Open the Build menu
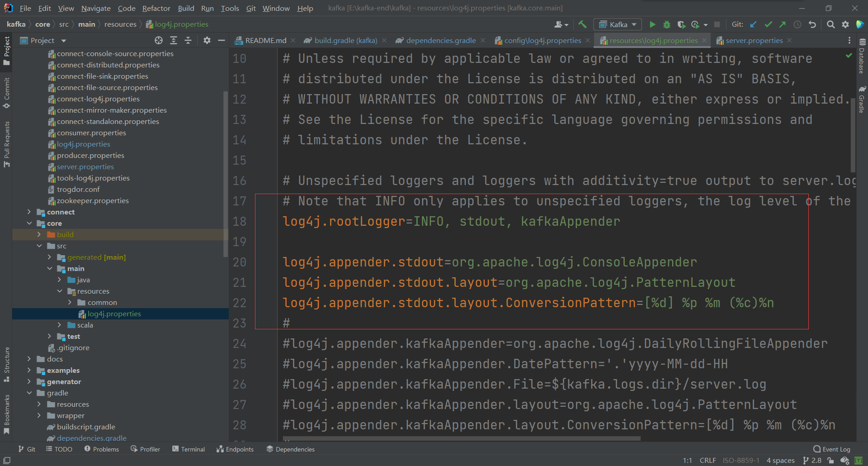The height and width of the screenshot is (466, 868). 186,8
